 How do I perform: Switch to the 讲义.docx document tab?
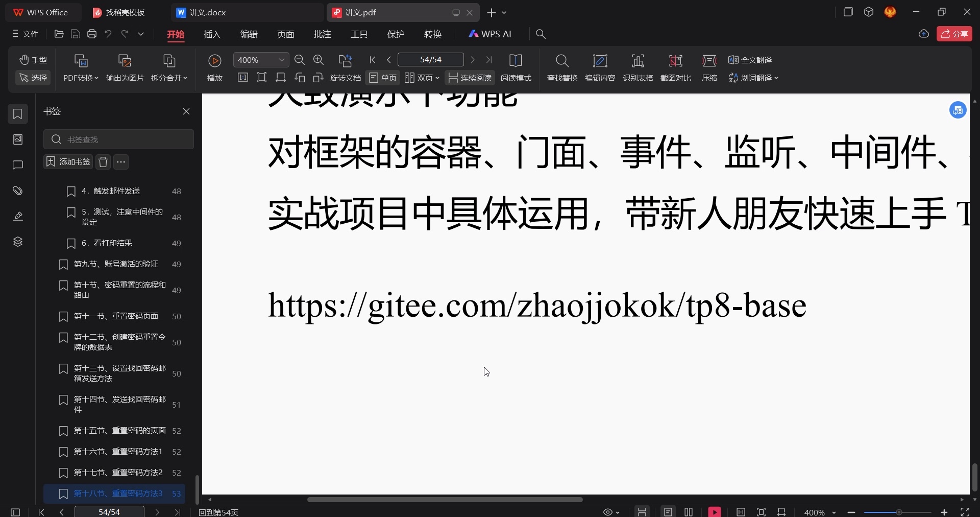point(206,12)
